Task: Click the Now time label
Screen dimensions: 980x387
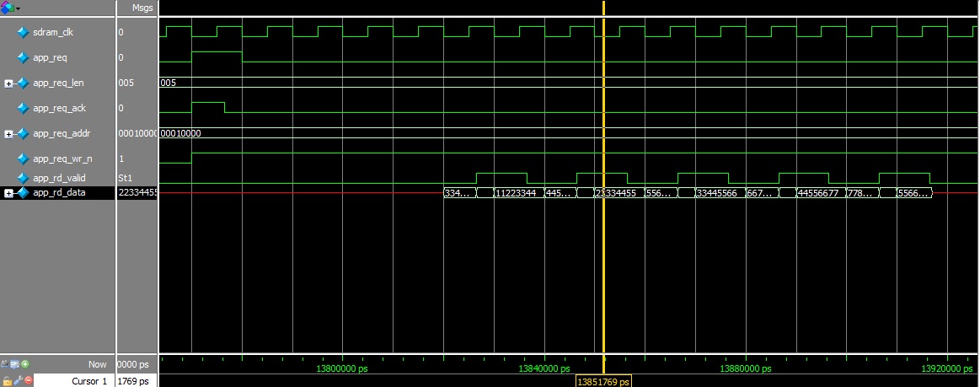Action: click(97, 364)
